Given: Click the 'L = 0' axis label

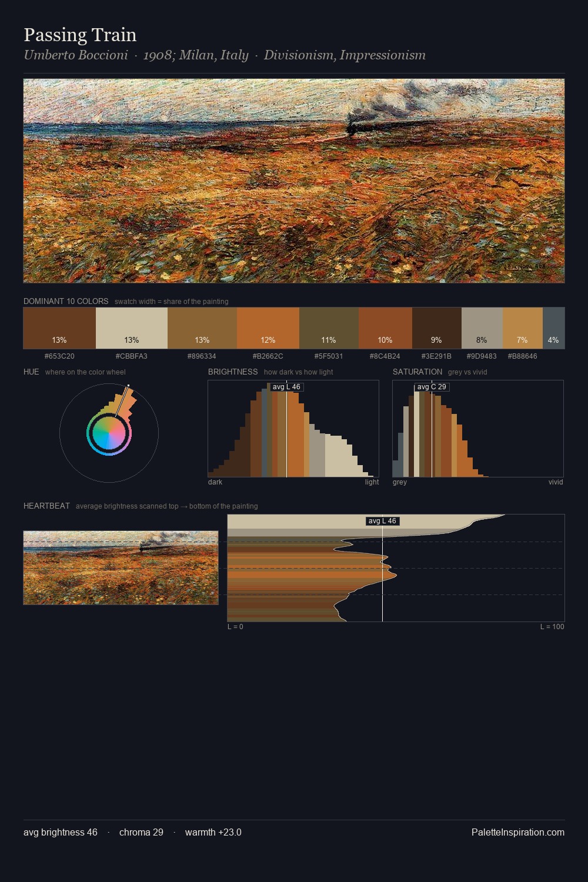Looking at the screenshot, I should [235, 627].
